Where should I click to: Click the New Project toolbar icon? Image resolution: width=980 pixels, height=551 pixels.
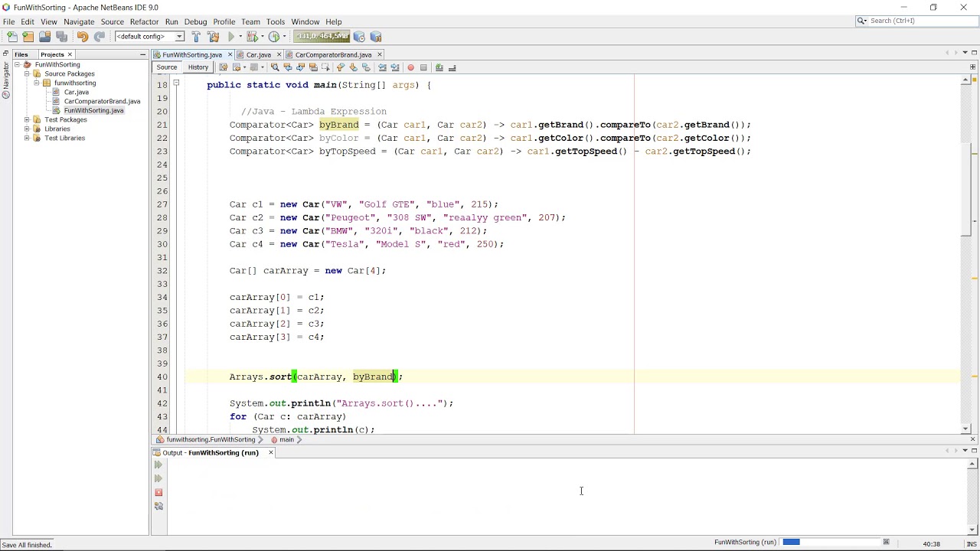[x=28, y=36]
